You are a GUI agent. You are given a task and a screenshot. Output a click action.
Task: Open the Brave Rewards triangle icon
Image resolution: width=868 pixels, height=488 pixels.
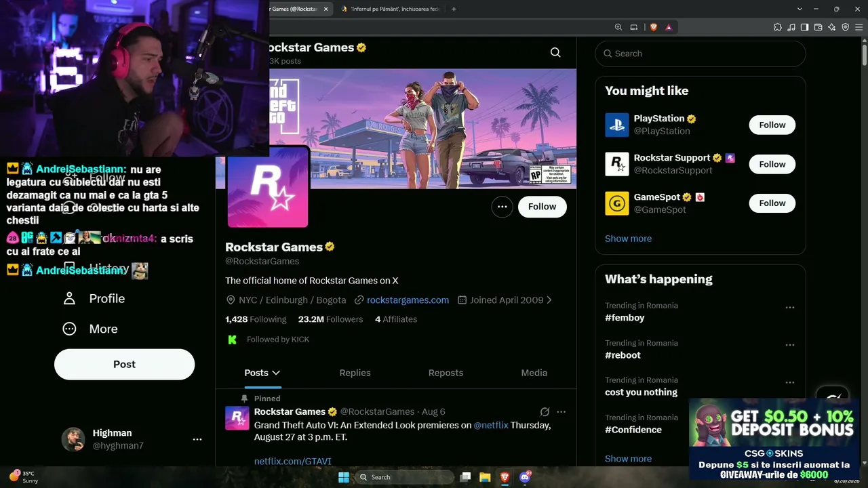[x=669, y=27]
